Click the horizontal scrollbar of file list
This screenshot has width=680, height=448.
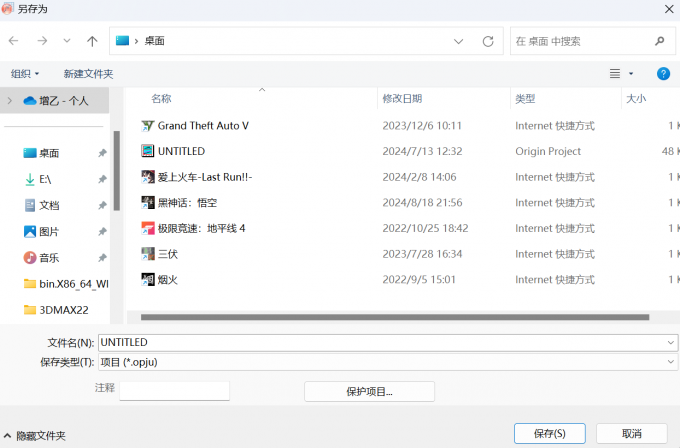(x=395, y=317)
